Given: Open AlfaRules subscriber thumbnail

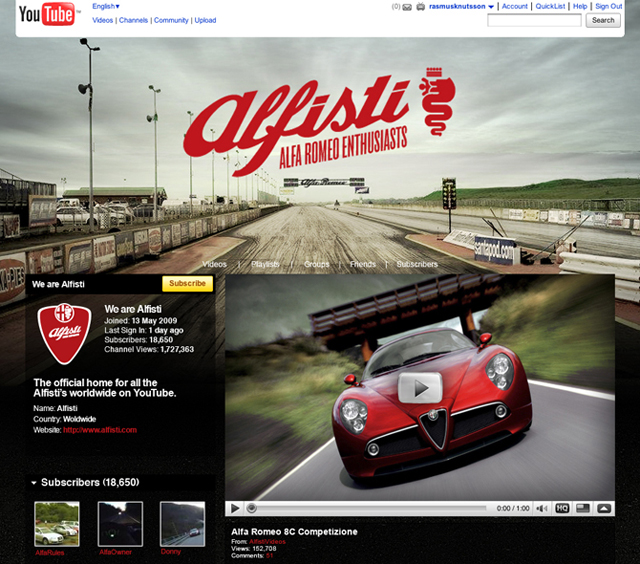Looking at the screenshot, I should pos(57,524).
